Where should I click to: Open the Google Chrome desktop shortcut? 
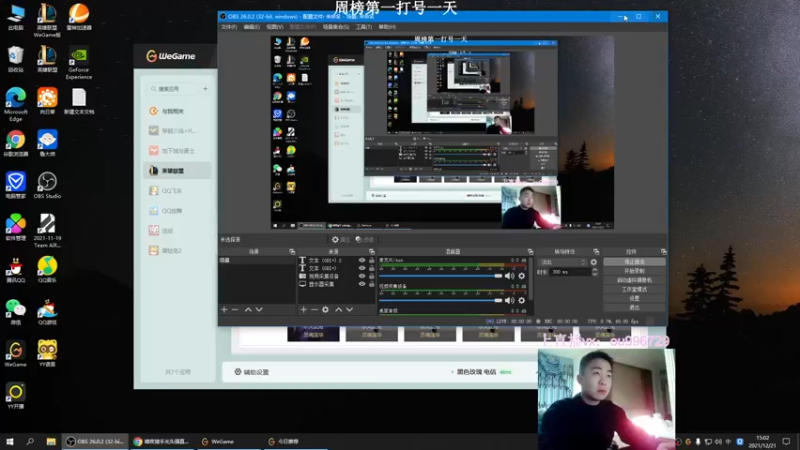click(x=15, y=143)
